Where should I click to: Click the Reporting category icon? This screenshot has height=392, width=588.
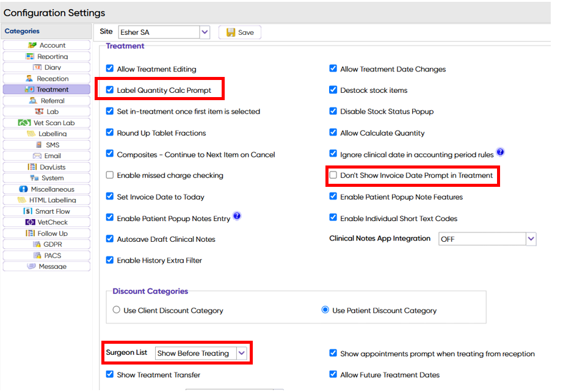click(30, 56)
